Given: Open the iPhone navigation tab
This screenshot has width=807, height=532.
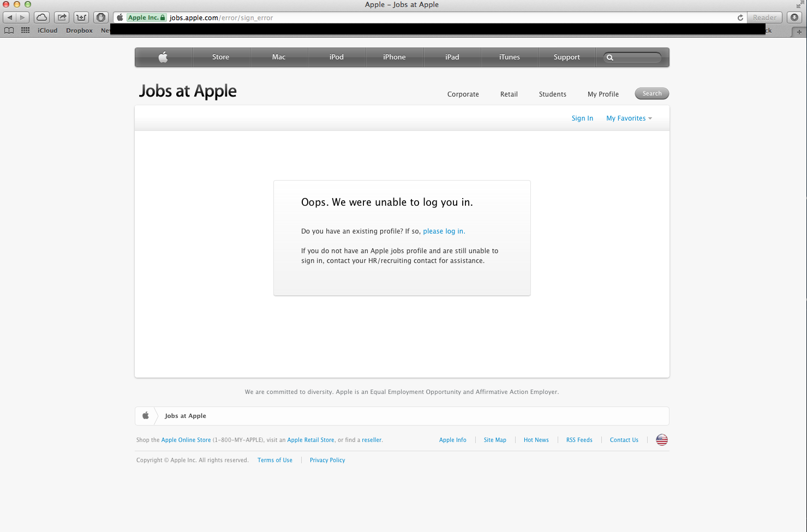Looking at the screenshot, I should tap(394, 57).
